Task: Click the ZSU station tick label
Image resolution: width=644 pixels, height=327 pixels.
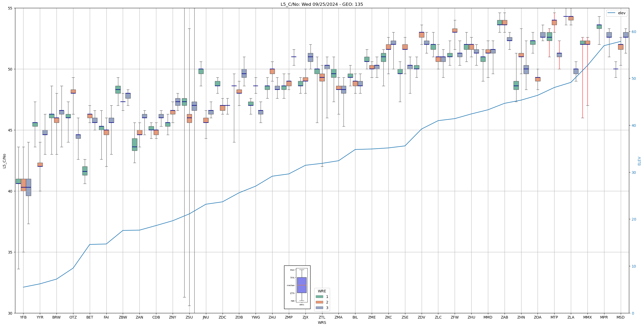Action: click(x=189, y=317)
